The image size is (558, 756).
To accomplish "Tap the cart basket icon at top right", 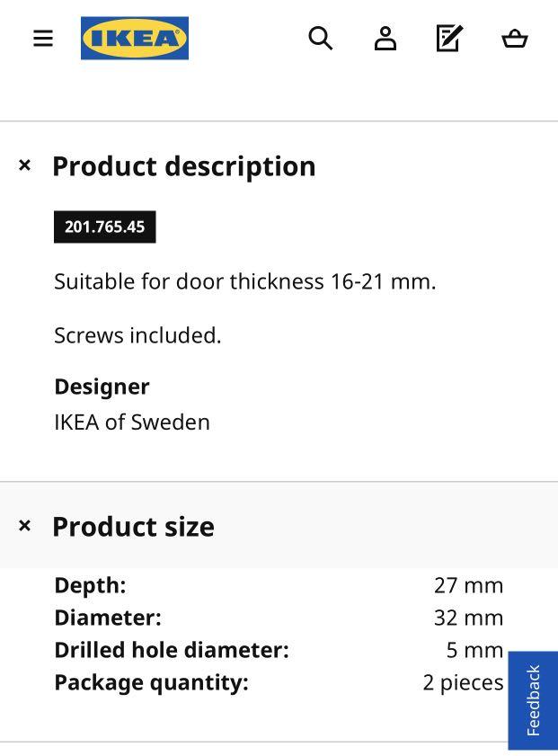I will pos(514,39).
